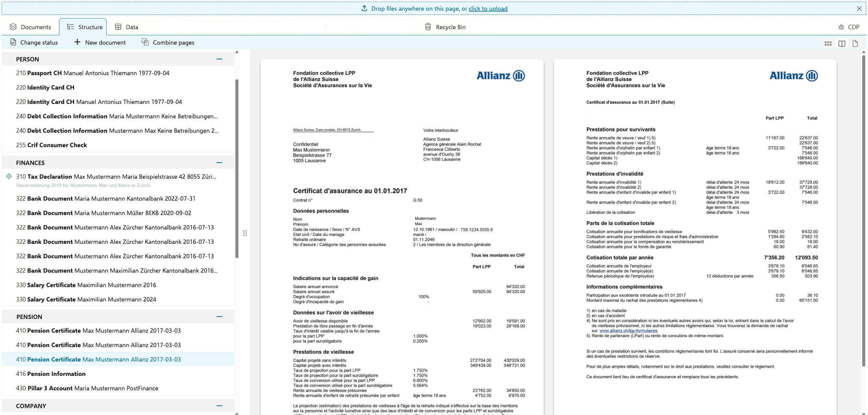The width and height of the screenshot is (868, 415).
Task: Switch to single-page view icon
Action: [855, 44]
